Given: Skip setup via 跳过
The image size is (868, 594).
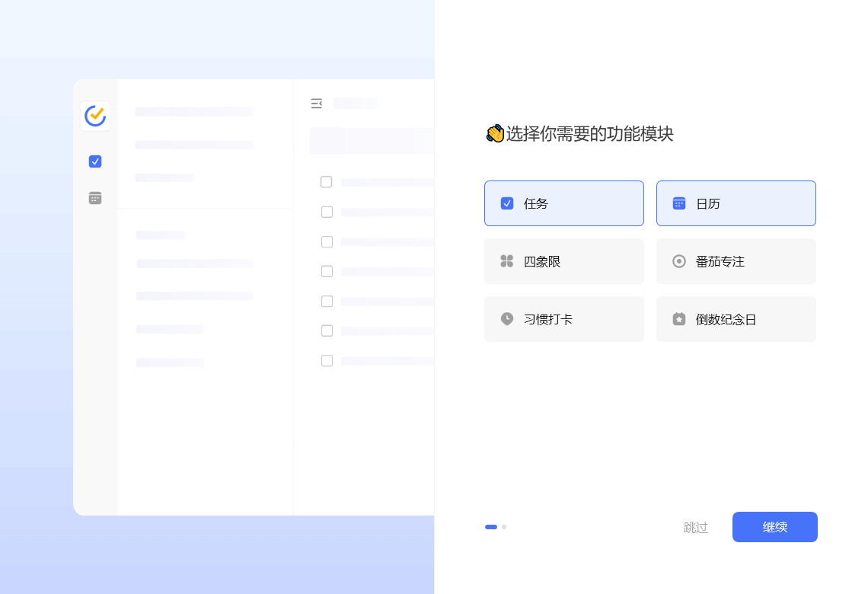Looking at the screenshot, I should [x=696, y=528].
